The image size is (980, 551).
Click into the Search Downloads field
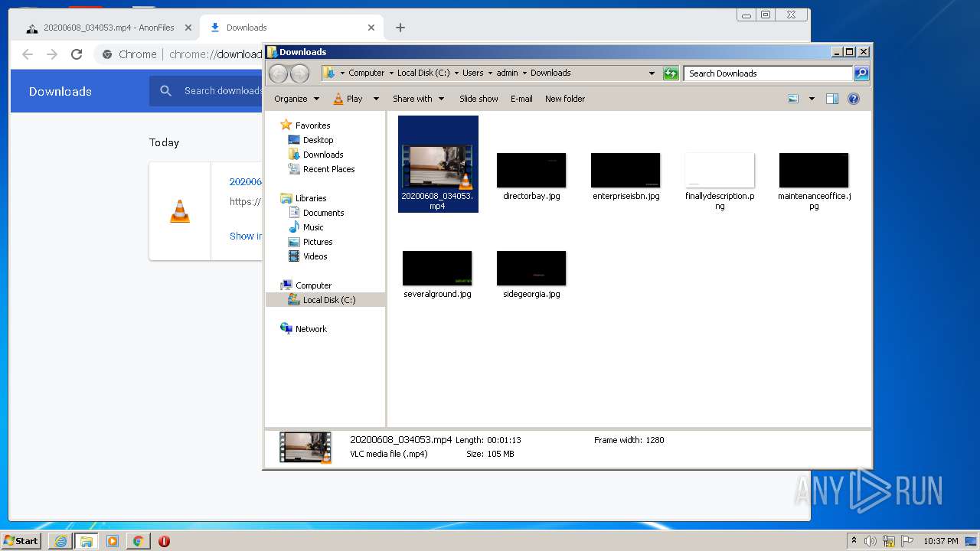[768, 73]
